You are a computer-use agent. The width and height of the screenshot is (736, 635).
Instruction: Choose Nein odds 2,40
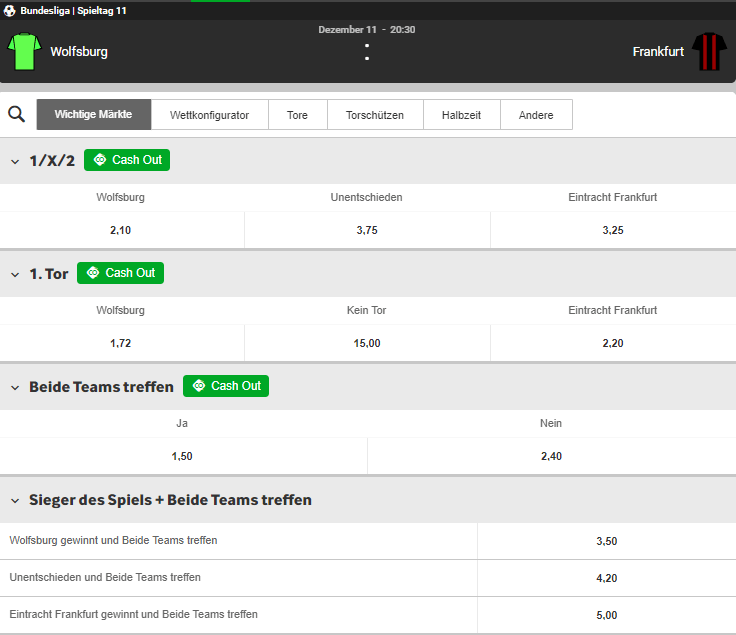[552, 456]
